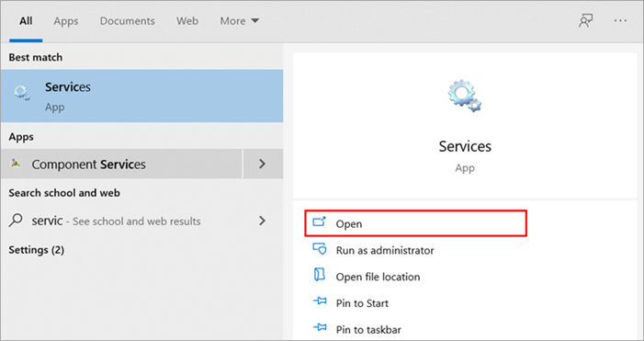Screen dimensions: 644x341
Task: Click the Component Services app icon
Action: point(16,164)
